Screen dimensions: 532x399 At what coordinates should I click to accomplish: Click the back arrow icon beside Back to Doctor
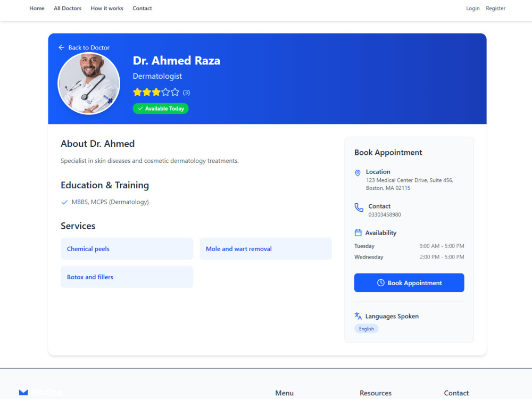[x=61, y=47]
